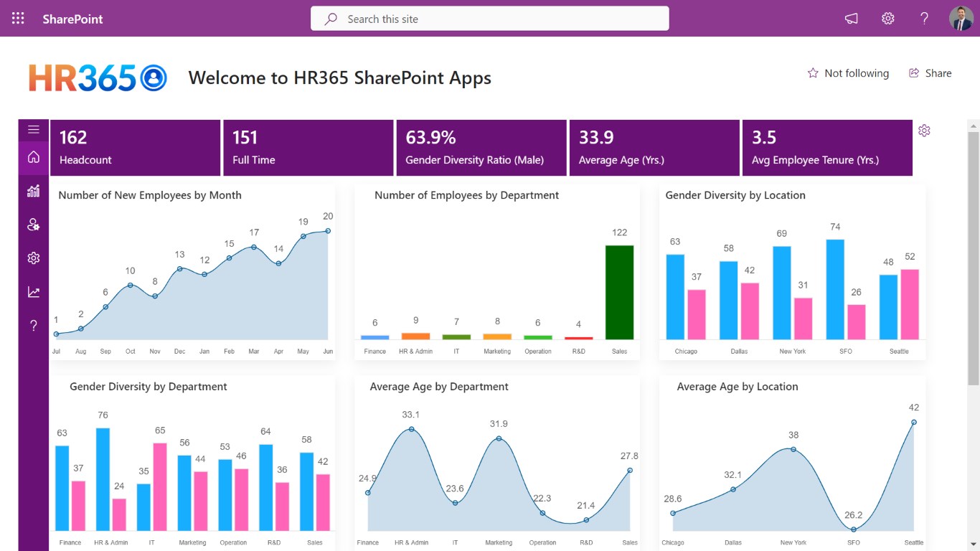Click the May data point labeled 19

(x=303, y=236)
